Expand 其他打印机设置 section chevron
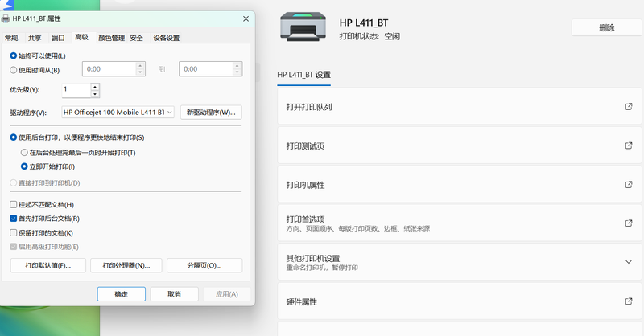Screen dimensions: 644x336 tap(629, 262)
